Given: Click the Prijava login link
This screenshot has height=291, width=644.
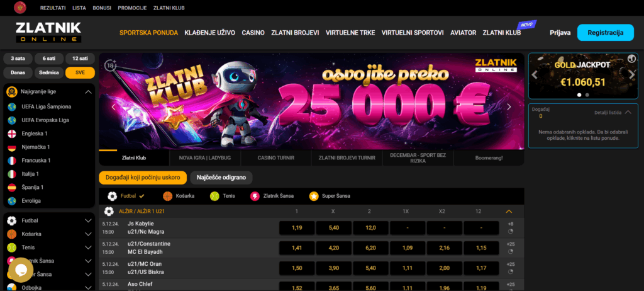Looking at the screenshot, I should coord(560,33).
